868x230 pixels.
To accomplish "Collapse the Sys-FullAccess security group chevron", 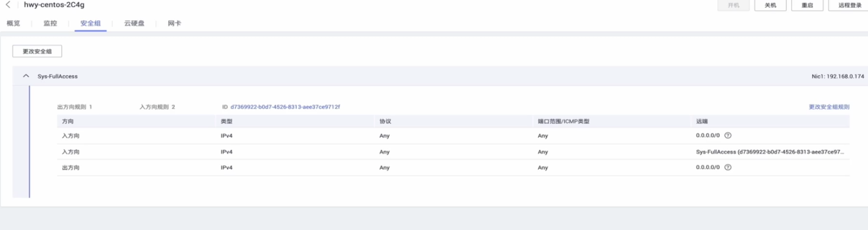I will (26, 76).
